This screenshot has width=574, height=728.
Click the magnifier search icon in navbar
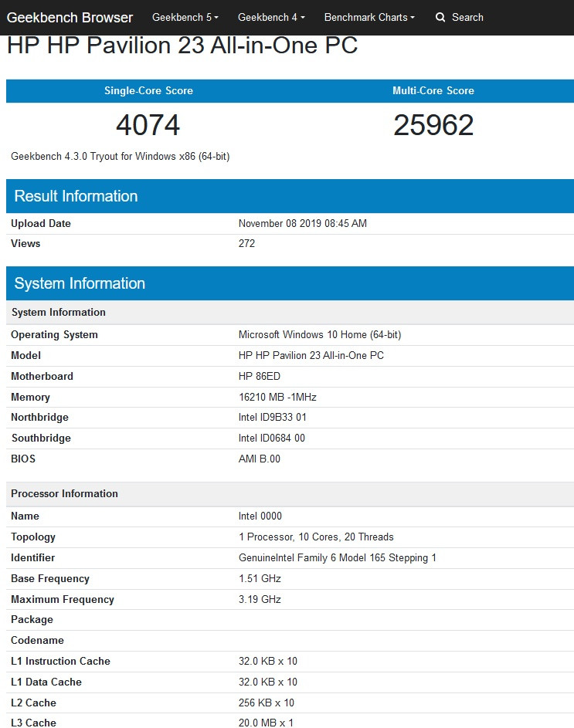coord(440,17)
